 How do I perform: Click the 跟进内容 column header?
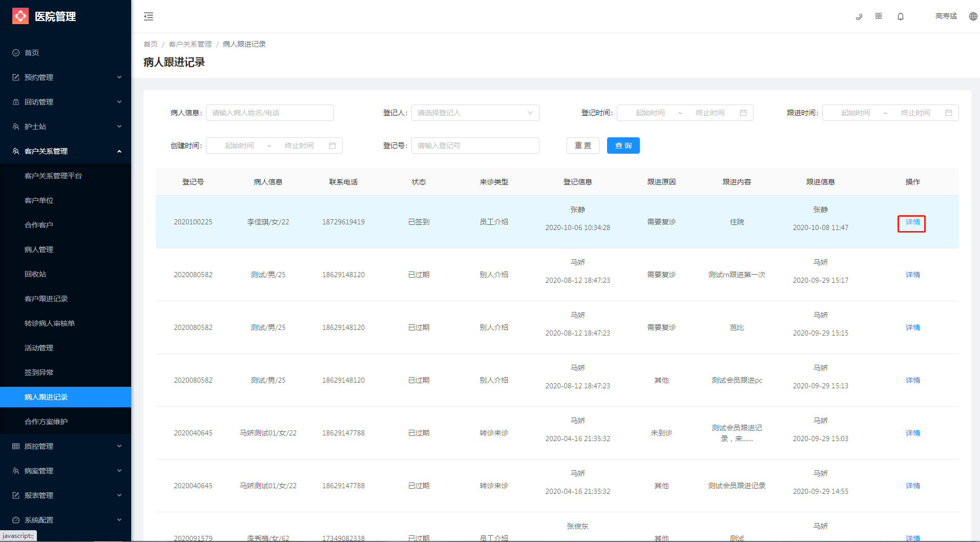pos(737,182)
